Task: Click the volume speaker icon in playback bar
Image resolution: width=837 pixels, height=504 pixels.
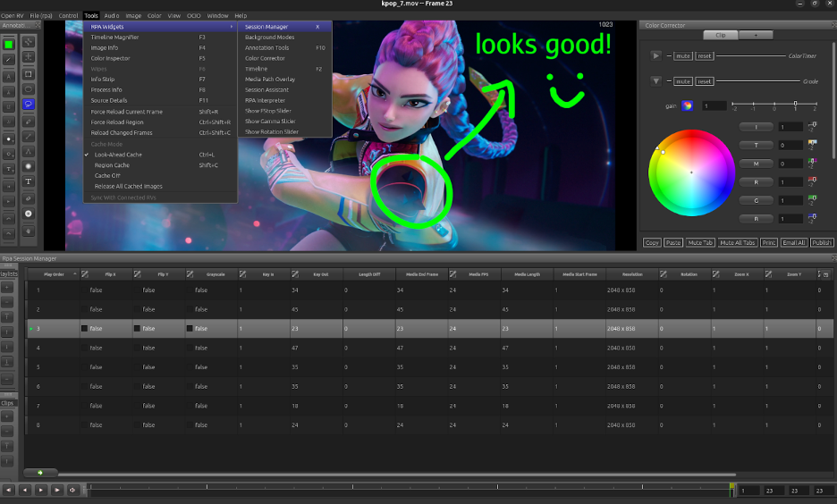Action: click(72, 490)
